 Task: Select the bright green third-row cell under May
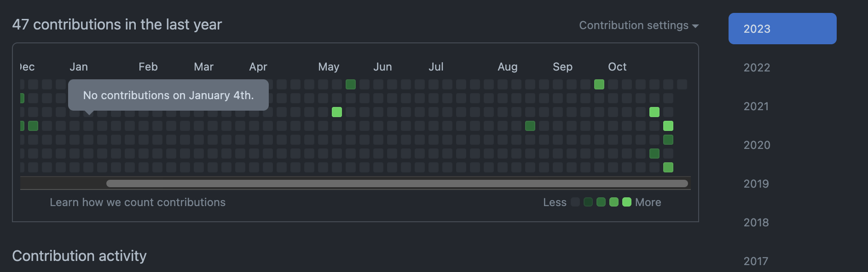point(337,112)
